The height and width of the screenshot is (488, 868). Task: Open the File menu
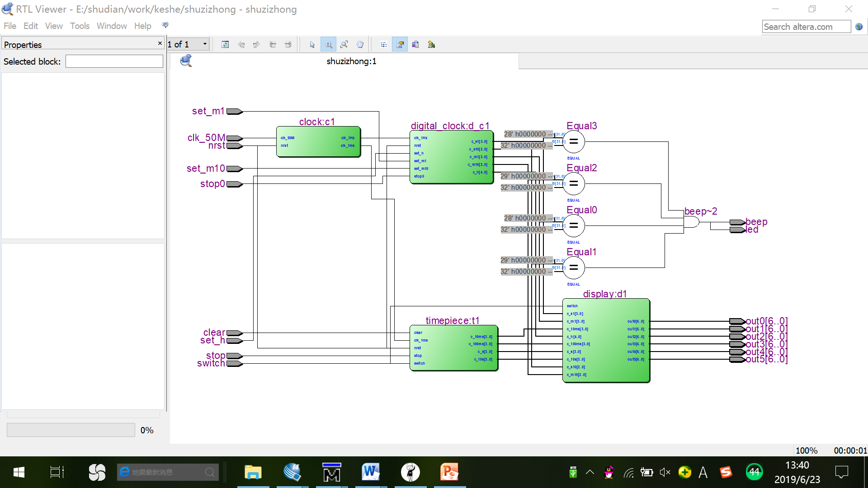click(9, 26)
